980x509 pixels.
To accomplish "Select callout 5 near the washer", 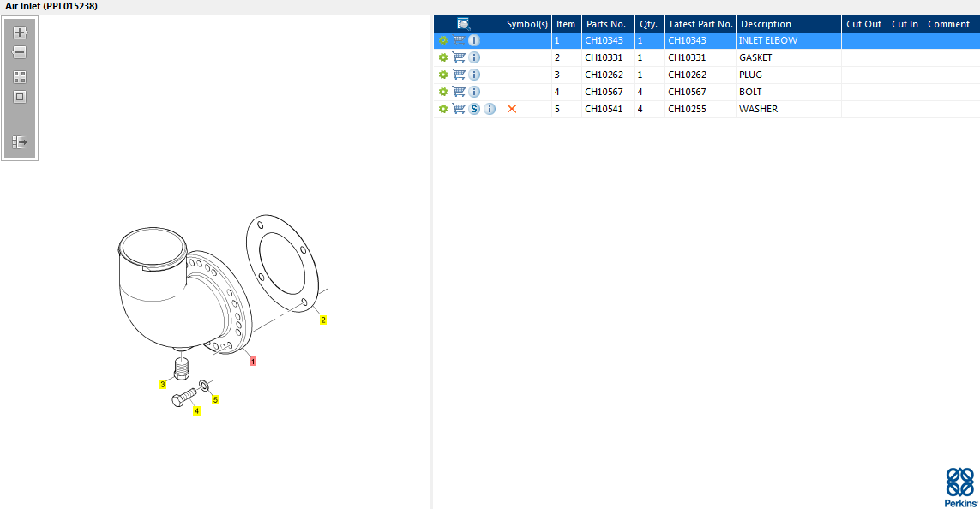I will pos(215,399).
